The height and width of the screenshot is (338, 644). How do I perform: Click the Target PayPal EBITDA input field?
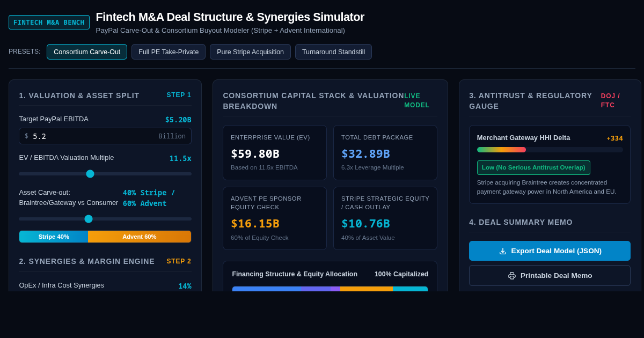tap(105, 136)
